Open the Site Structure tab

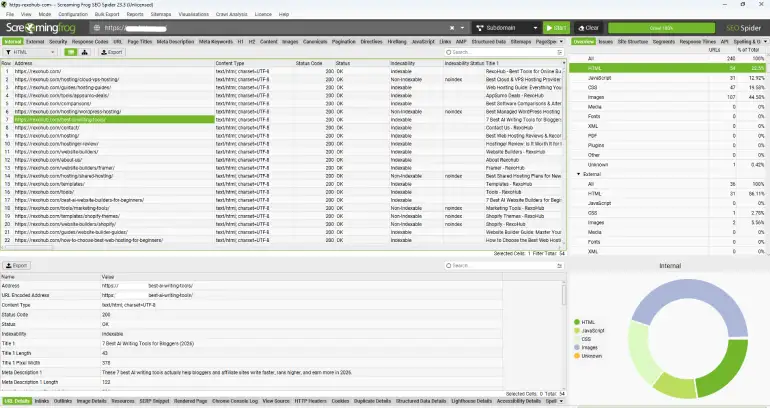(633, 42)
